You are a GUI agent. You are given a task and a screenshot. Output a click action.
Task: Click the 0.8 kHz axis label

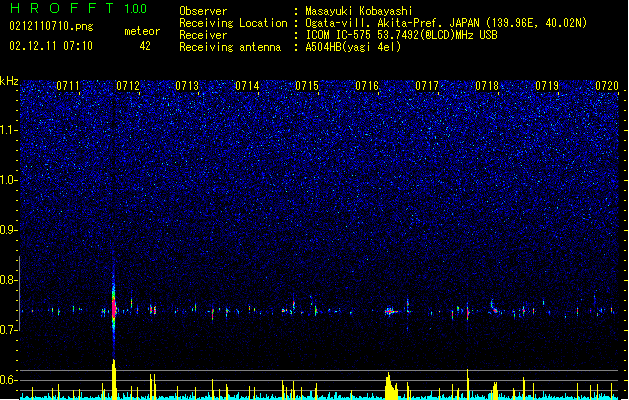(x=8, y=280)
